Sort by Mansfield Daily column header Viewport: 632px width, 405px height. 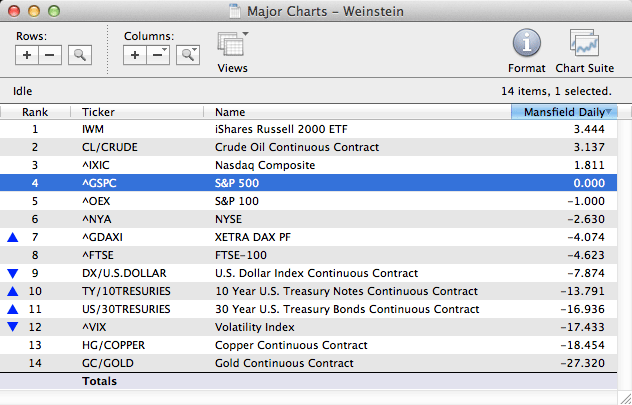[x=564, y=112]
